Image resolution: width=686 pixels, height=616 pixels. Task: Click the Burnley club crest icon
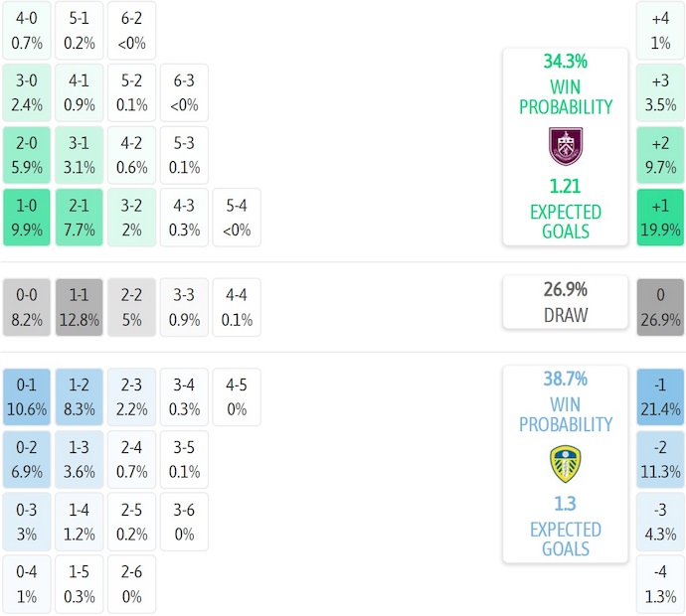pos(565,146)
